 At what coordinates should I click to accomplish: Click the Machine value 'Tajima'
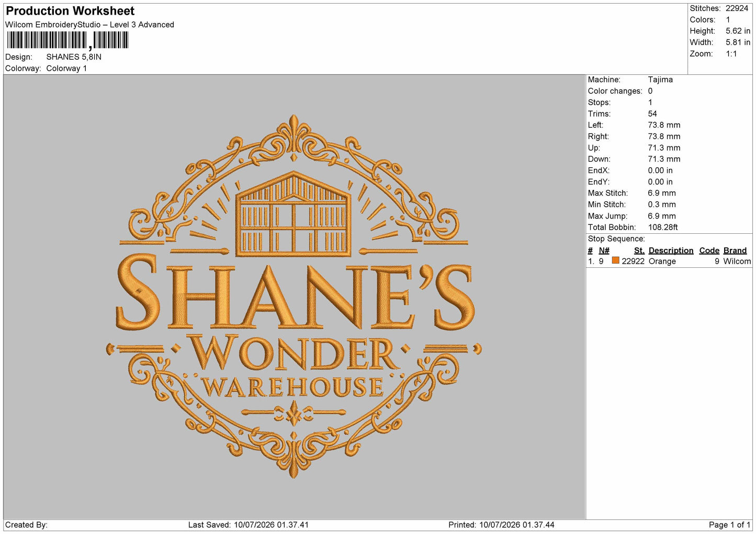(660, 79)
